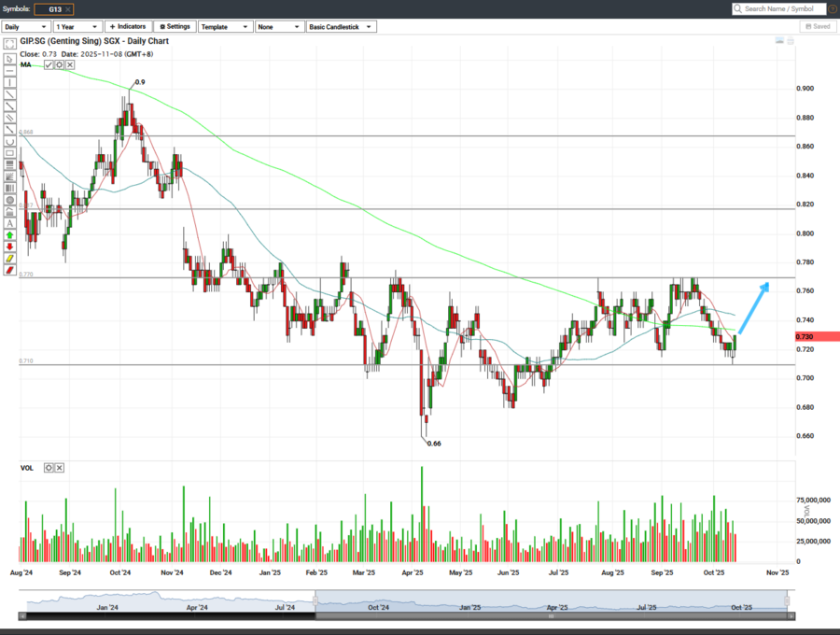Remove the MA indicator with X
This screenshot has width=840, height=635.
[x=71, y=64]
